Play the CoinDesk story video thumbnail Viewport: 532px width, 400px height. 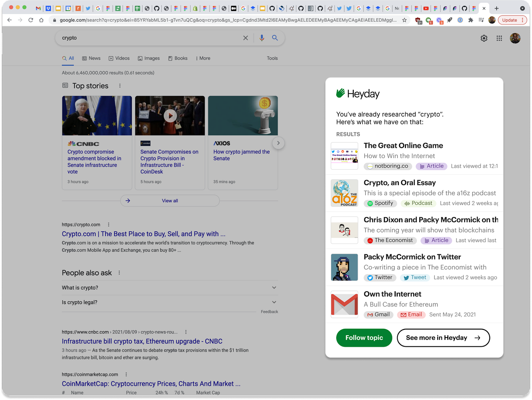click(170, 116)
